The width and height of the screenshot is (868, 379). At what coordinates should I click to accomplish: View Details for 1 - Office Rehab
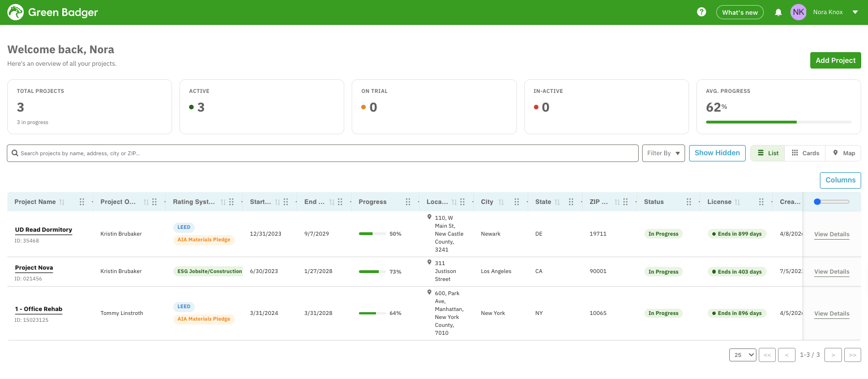coord(832,314)
